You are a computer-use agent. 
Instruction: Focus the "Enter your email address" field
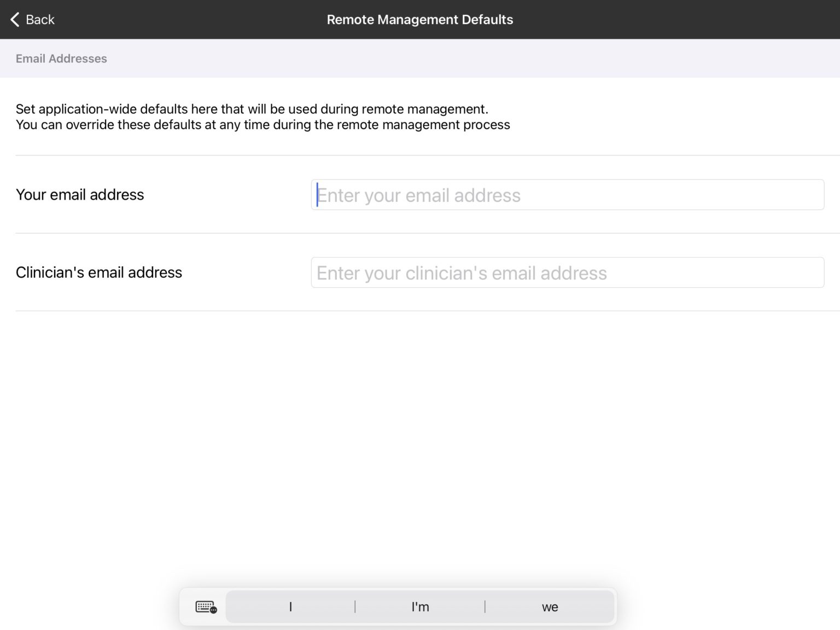(x=567, y=195)
